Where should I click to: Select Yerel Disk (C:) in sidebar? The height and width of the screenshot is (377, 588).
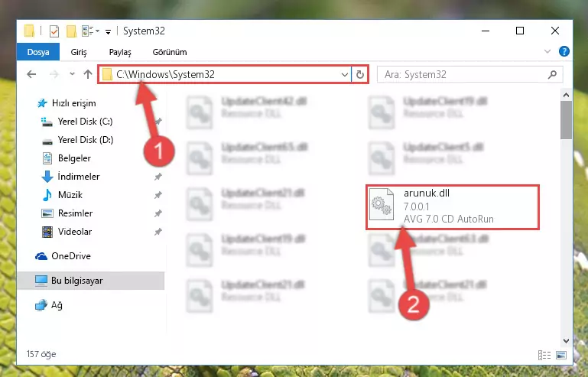point(85,121)
